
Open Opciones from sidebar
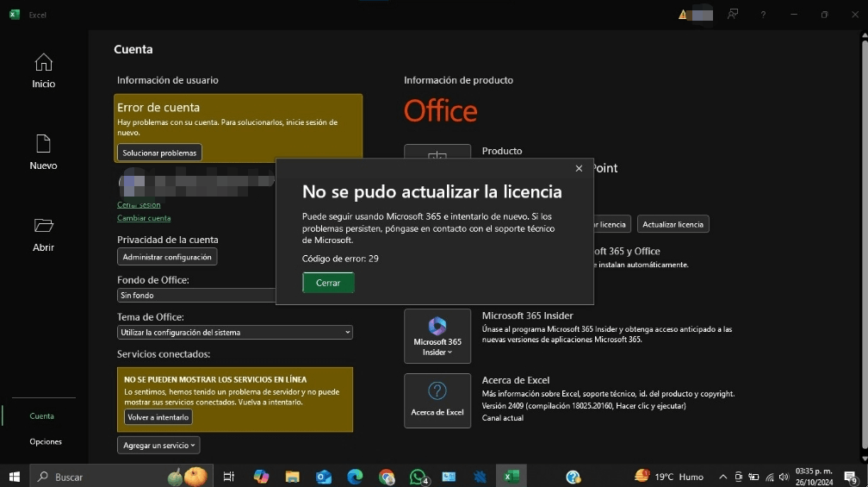click(46, 441)
